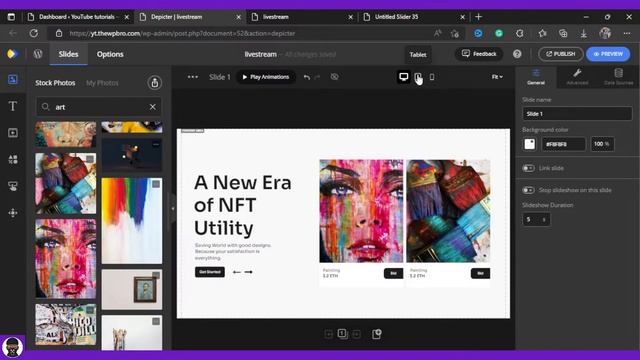Switch to the Slides tab
640x360 pixels.
pos(68,54)
